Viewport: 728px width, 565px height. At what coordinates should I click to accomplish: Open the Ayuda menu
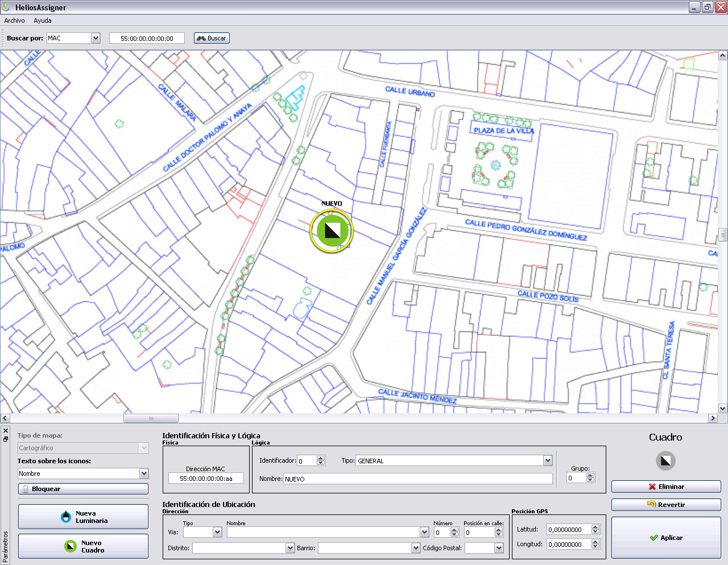pos(43,20)
